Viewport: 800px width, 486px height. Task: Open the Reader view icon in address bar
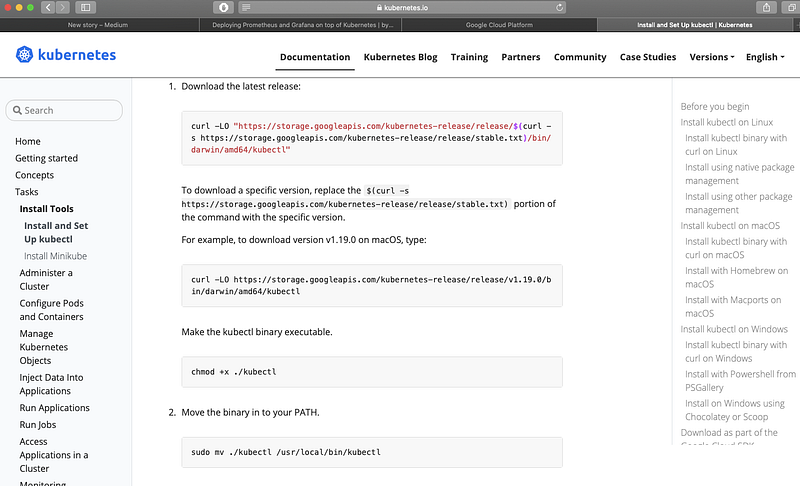(246, 7)
